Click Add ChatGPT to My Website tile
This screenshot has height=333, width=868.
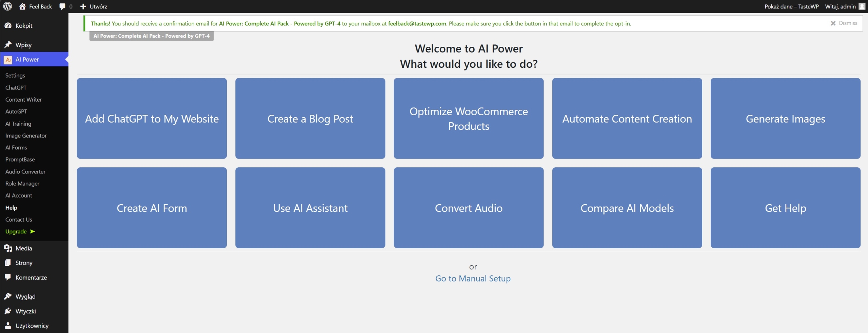coord(152,119)
